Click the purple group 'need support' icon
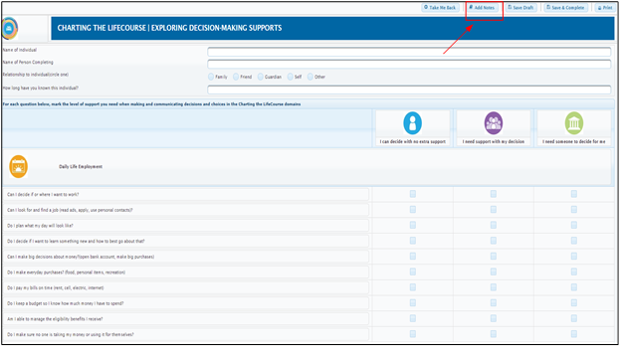The height and width of the screenshot is (364, 621). click(x=493, y=123)
